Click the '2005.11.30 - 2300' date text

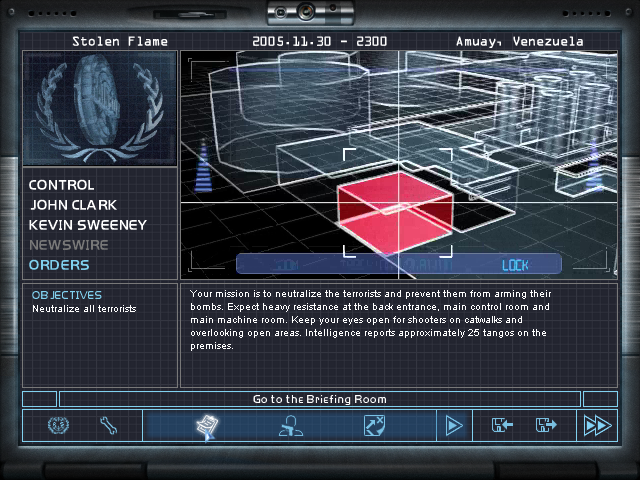click(320, 41)
